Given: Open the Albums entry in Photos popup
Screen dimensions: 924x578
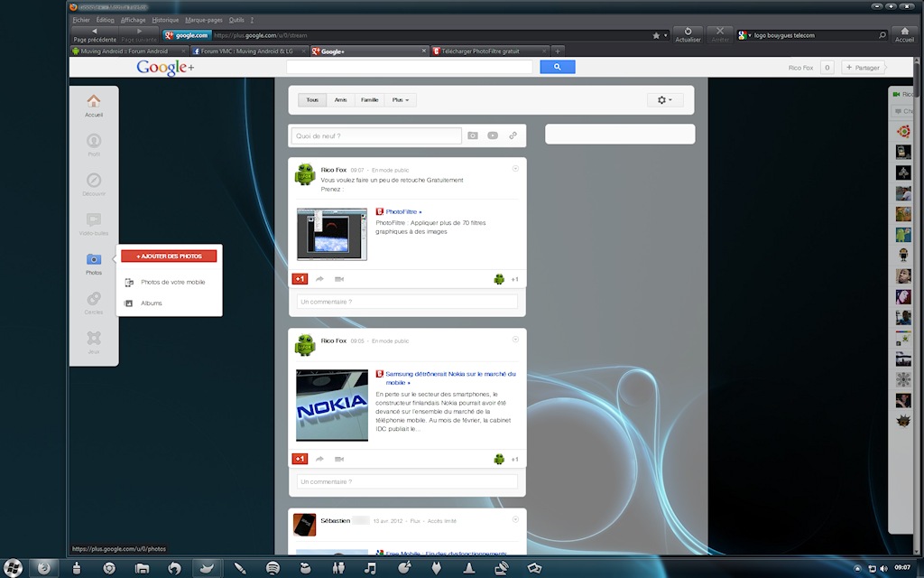Looking at the screenshot, I should click(152, 303).
